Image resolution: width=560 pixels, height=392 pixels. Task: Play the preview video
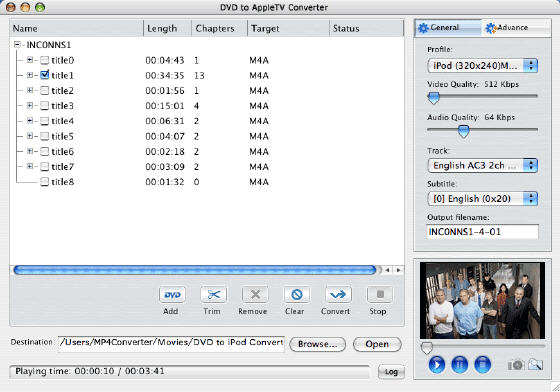[x=436, y=365]
